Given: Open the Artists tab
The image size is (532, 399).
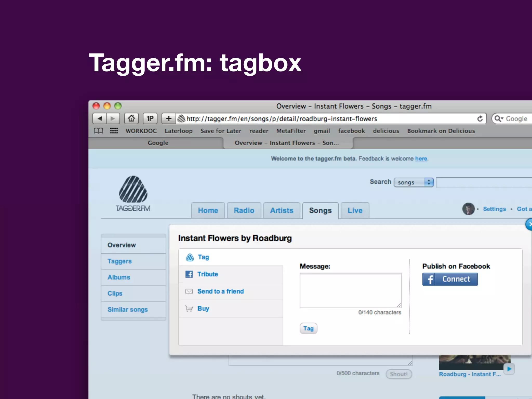Looking at the screenshot, I should click(x=282, y=210).
